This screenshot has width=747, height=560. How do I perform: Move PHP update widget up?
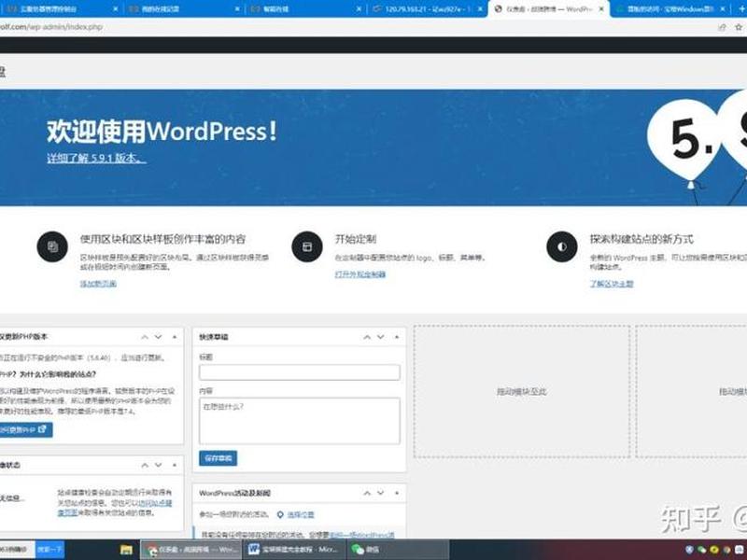click(x=145, y=337)
